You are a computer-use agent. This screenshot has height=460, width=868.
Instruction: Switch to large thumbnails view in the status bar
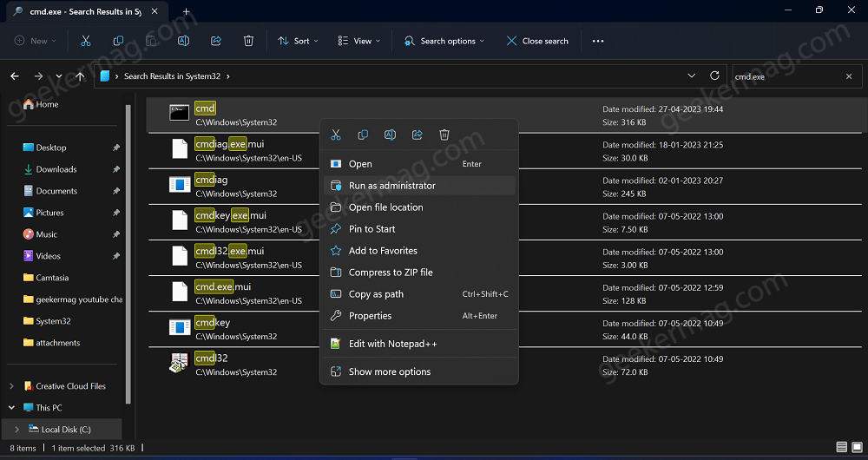[857, 447]
